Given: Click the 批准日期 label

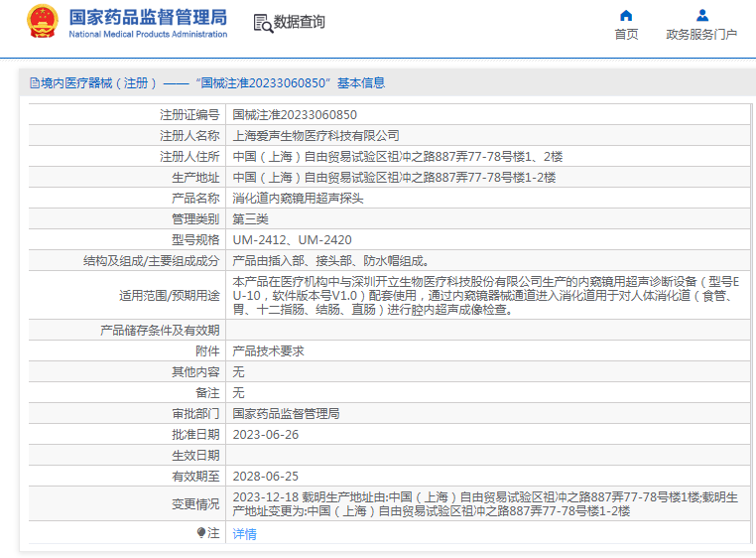Looking at the screenshot, I should [195, 435].
